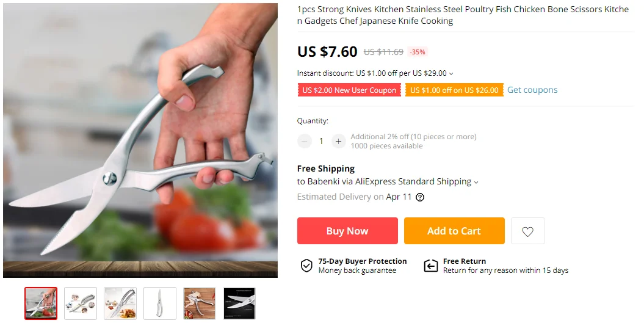
Task: Click the quantity number field
Action: pyautogui.click(x=321, y=141)
